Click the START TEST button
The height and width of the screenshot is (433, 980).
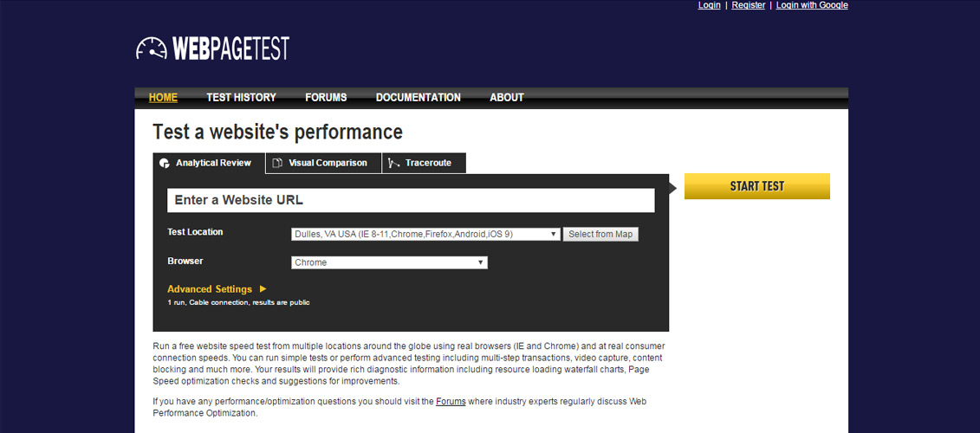click(756, 186)
